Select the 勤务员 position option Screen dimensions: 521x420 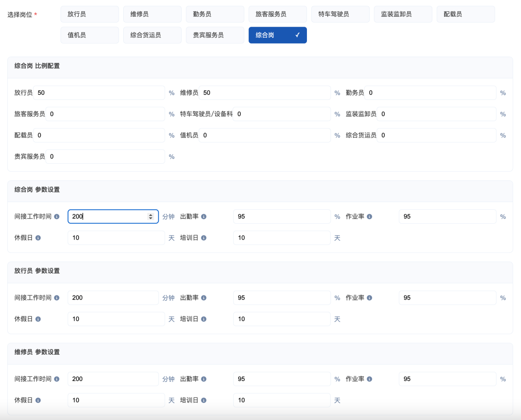coord(215,14)
